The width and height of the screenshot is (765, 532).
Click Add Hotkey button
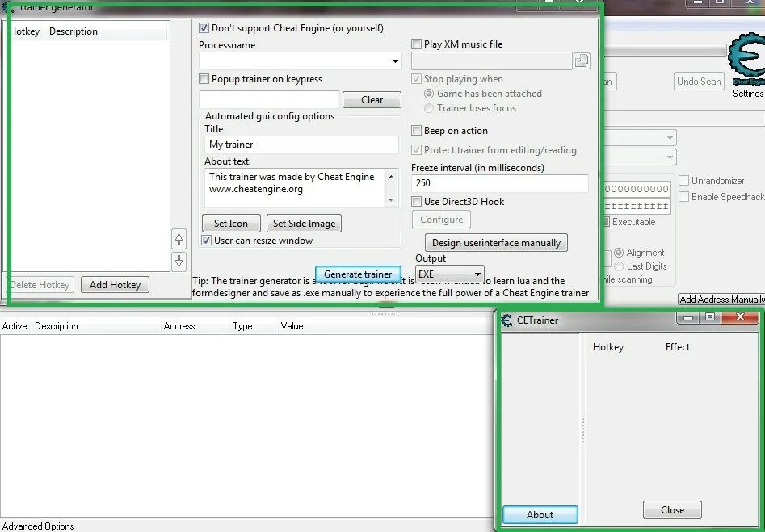coord(116,285)
